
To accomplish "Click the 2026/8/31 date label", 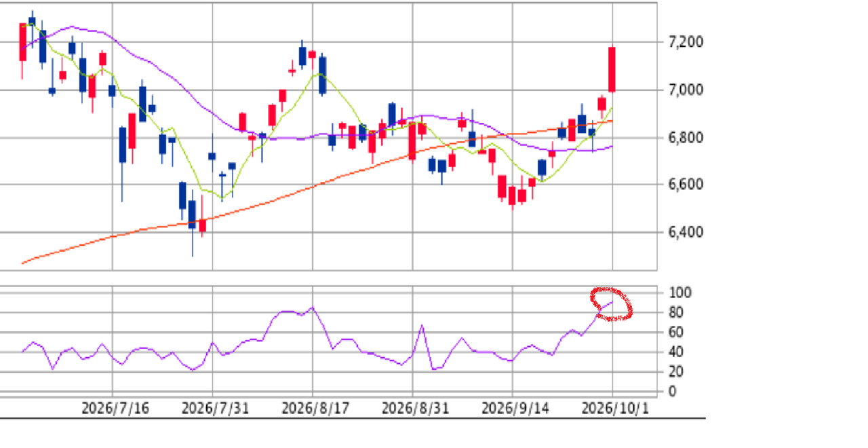I will pyautogui.click(x=416, y=409).
